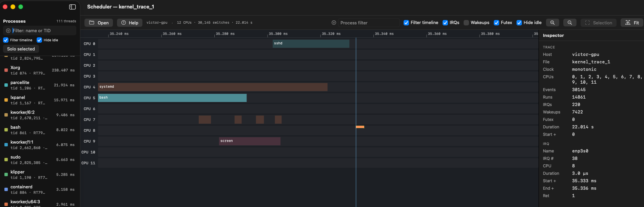Viewport: 644px width, 207px height.
Task: Click the parcellite teal color swatch
Action: (x=6, y=85)
